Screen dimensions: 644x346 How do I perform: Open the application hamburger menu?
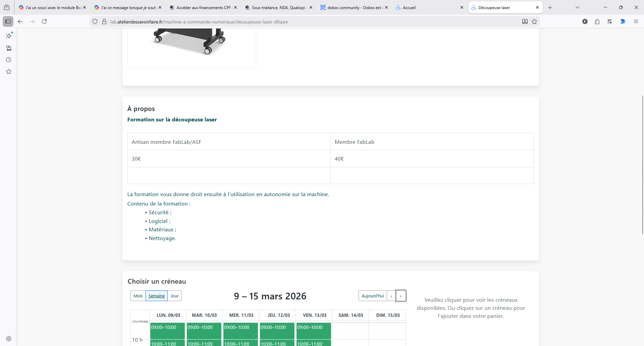(636, 21)
